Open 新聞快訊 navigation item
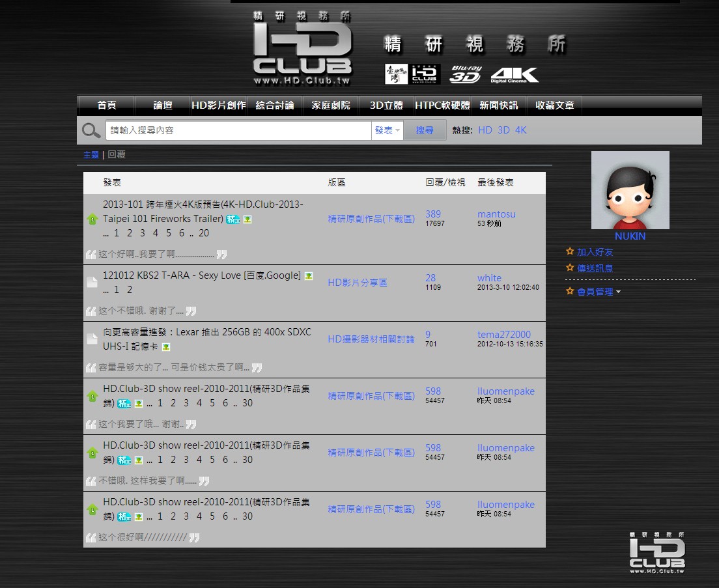 click(498, 105)
